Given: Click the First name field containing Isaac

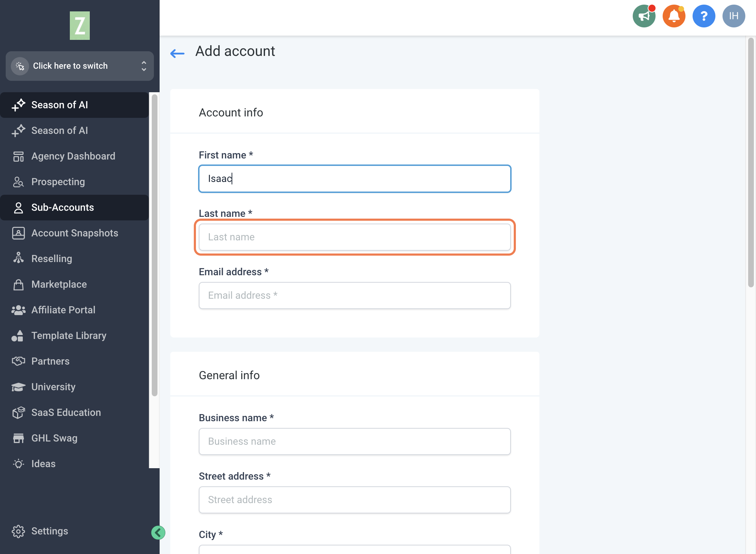Looking at the screenshot, I should 355,179.
